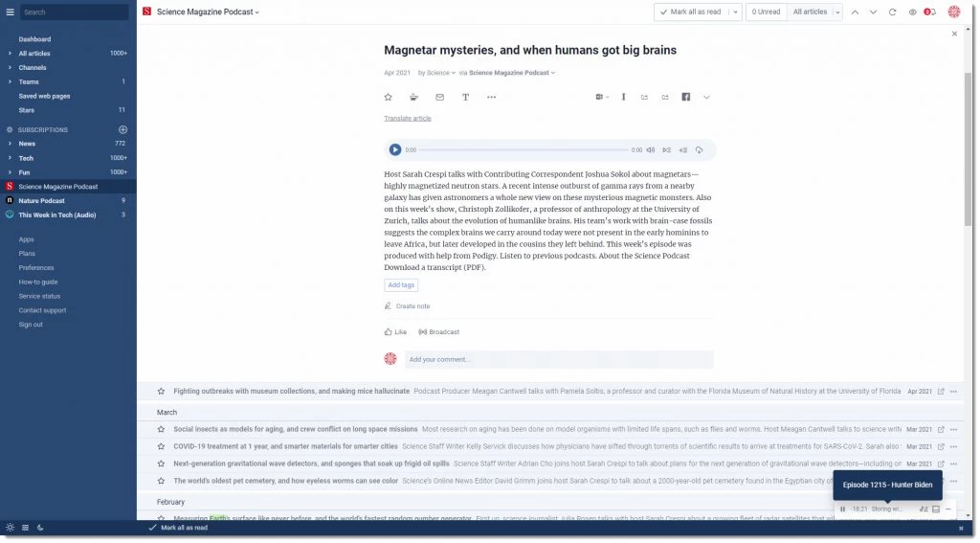This screenshot has height=543, width=980.
Task: Open the hamburger menu beside Search
Action: pos(10,11)
